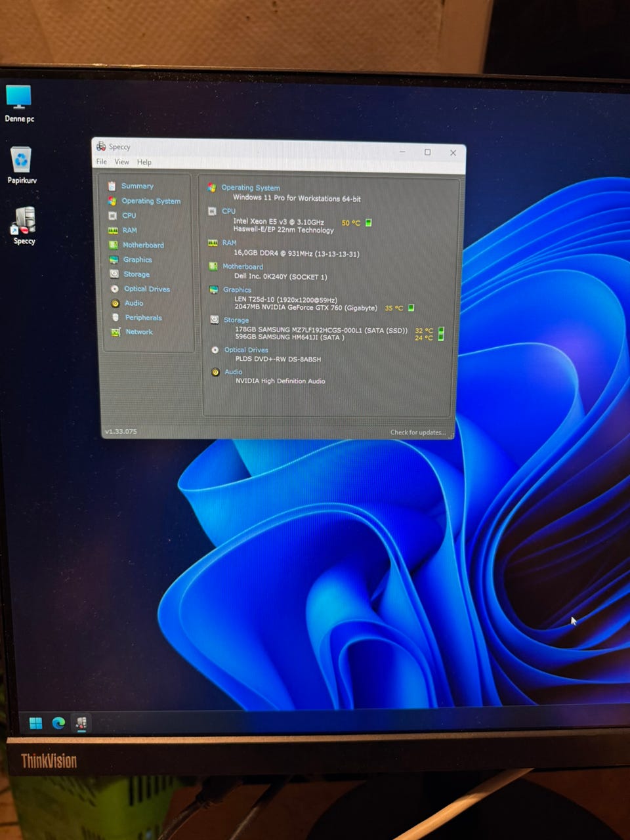Click the Operating System Windows flag sidebar icon
This screenshot has height=840, width=630.
coord(112,201)
